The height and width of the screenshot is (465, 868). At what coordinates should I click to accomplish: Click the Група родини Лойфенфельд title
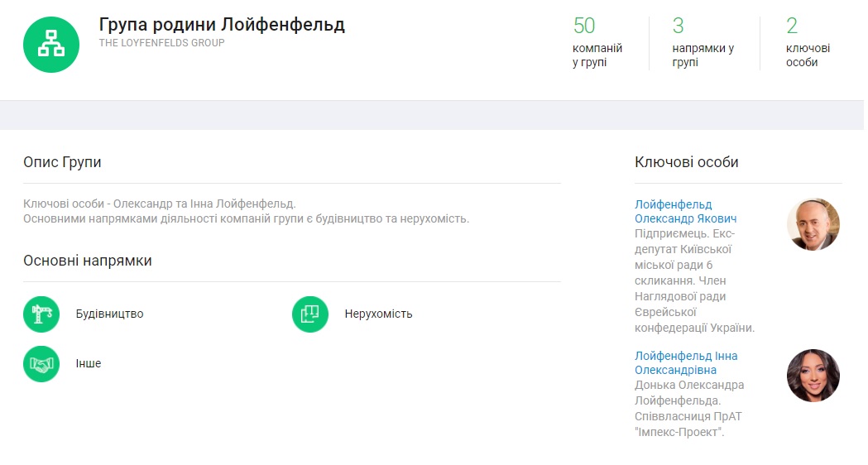point(222,25)
